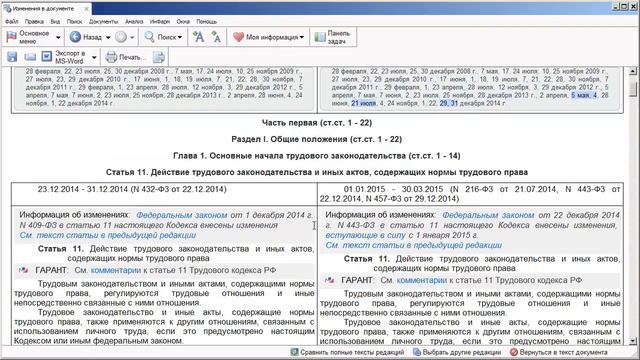Expand the Поиск dropdown arrow
Image resolution: width=640 pixels, height=360 pixels.
click(x=180, y=38)
